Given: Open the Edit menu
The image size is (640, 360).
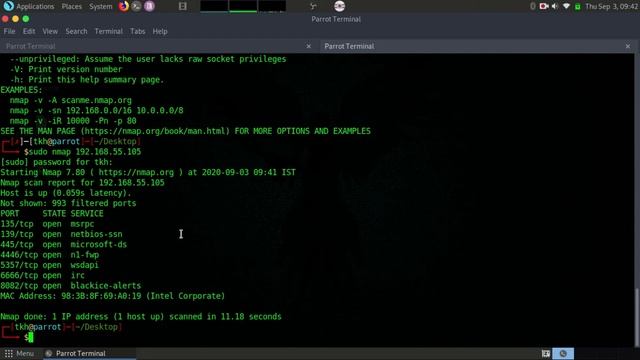Looking at the screenshot, I should (x=29, y=31).
